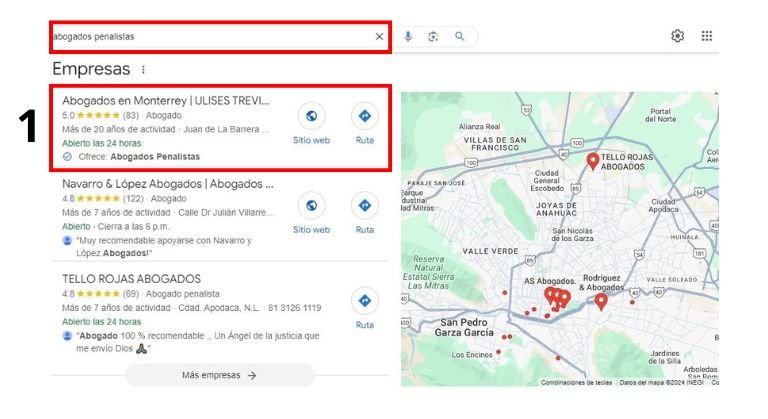Image resolution: width=768 pixels, height=419 pixels.
Task: Submit search with the magnifying glass icon
Action: point(459,36)
